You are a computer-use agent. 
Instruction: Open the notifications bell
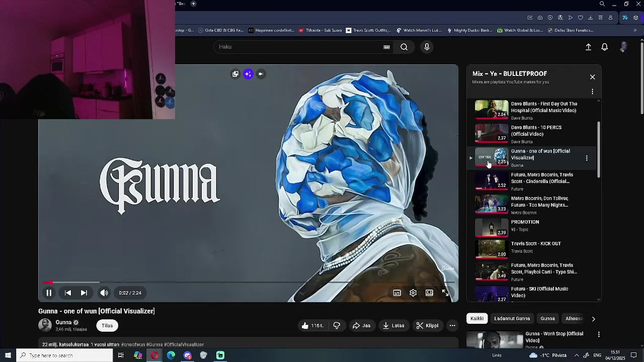pyautogui.click(x=605, y=47)
